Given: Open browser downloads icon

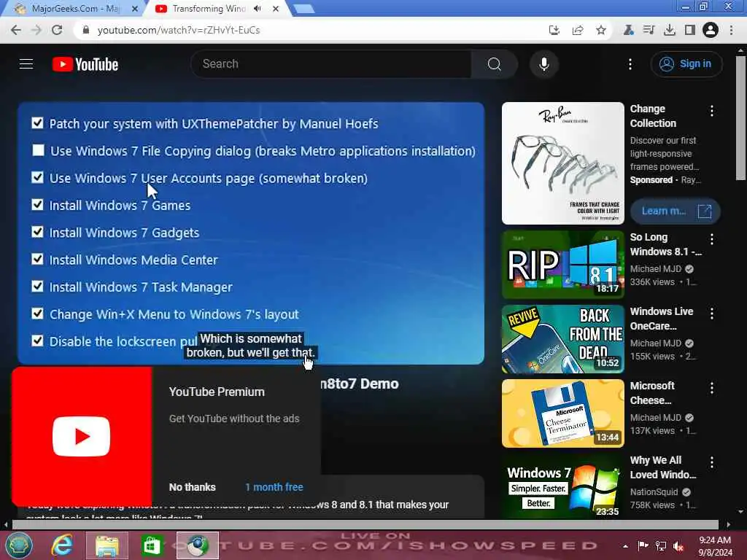Looking at the screenshot, I should [670, 30].
